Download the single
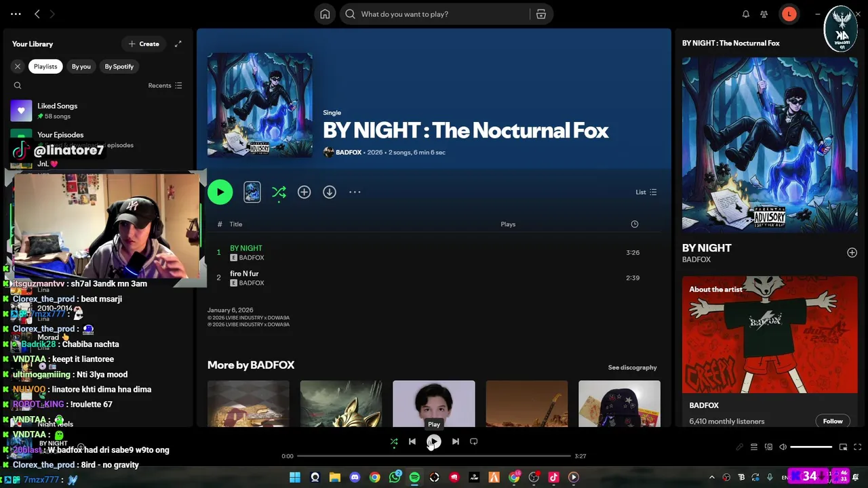Screen dimensions: 868x488 click(330, 192)
